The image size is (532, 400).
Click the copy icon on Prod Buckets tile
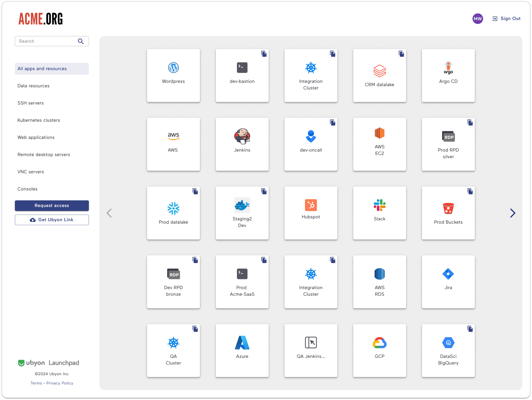pyautogui.click(x=470, y=191)
